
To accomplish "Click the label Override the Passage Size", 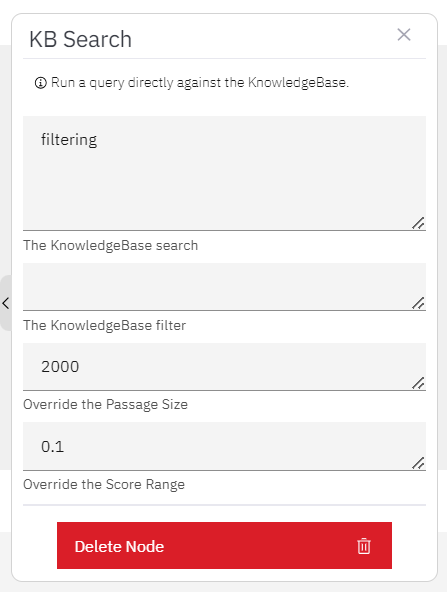I will pos(105,405).
